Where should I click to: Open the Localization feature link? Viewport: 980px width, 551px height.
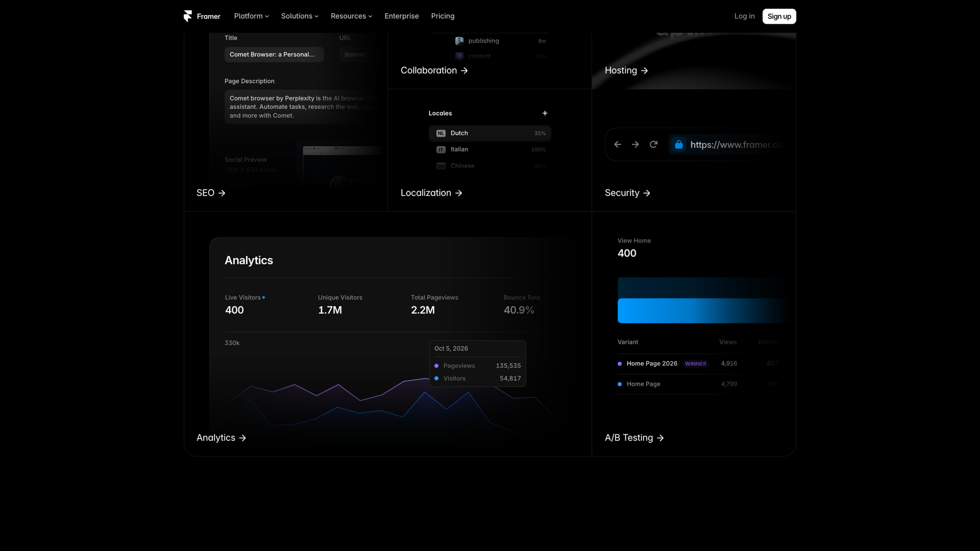[431, 193]
